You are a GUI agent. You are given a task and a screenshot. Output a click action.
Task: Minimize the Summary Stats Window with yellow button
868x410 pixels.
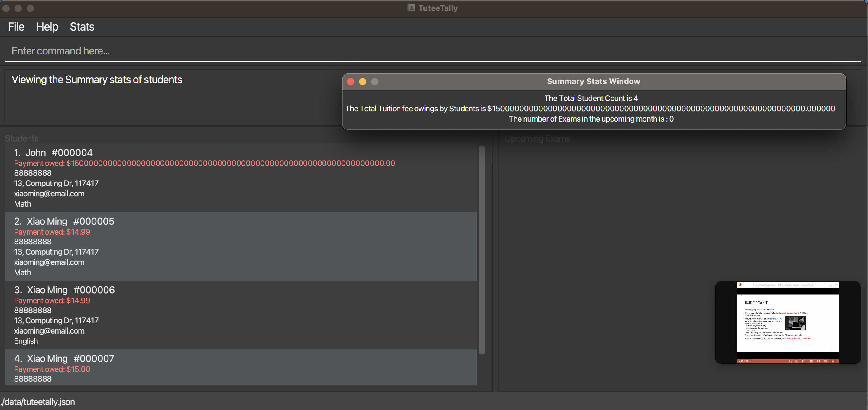tap(363, 82)
